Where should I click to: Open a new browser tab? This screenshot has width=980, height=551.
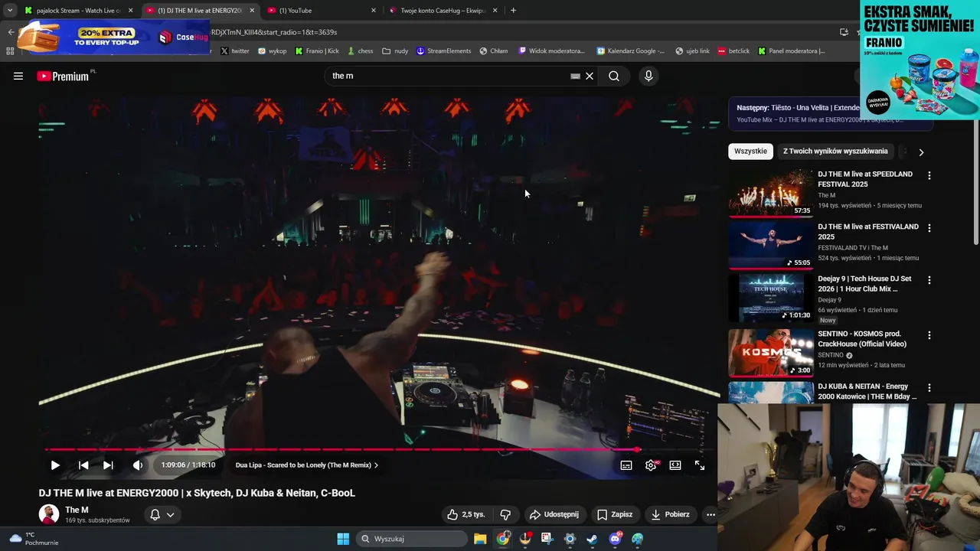click(513, 11)
